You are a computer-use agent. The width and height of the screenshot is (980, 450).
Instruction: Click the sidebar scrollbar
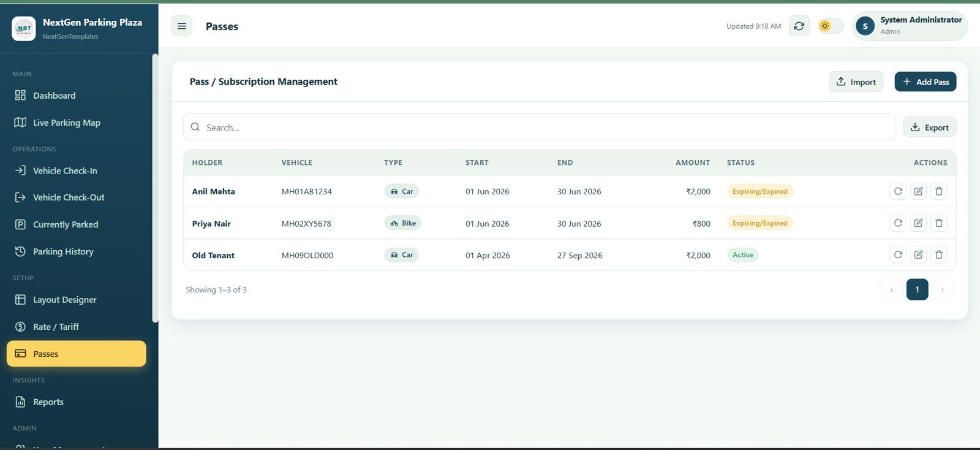pos(155,188)
